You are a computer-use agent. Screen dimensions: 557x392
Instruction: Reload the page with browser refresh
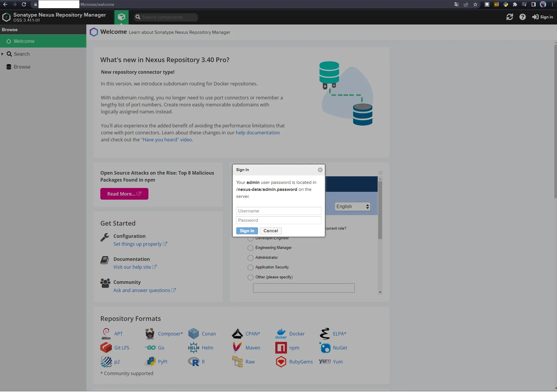[24, 4]
